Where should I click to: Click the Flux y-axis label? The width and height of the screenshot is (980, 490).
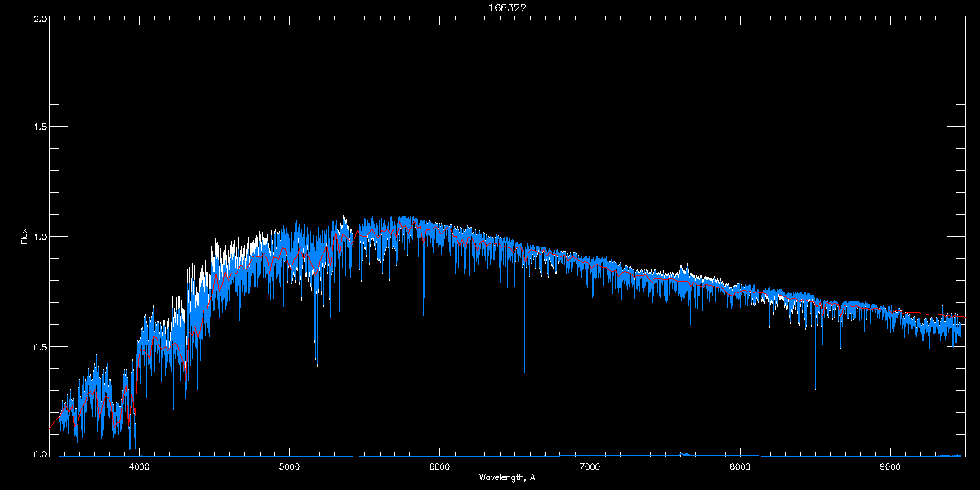(x=24, y=236)
